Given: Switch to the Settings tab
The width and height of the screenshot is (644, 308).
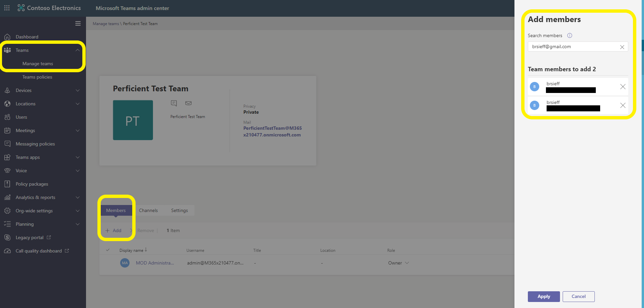Looking at the screenshot, I should (179, 210).
